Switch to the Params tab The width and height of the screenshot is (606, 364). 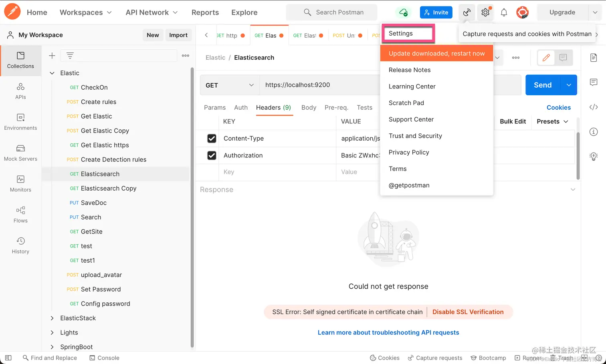click(x=215, y=107)
